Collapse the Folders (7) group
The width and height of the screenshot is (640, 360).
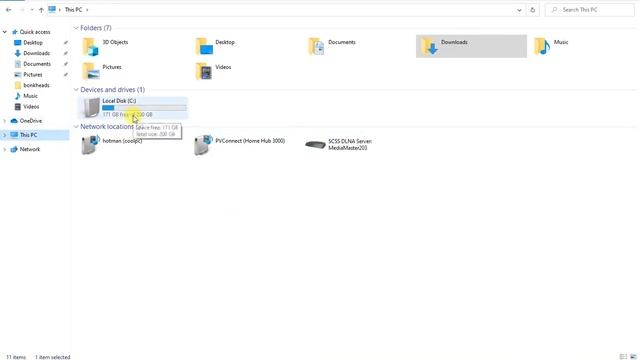[x=76, y=28]
